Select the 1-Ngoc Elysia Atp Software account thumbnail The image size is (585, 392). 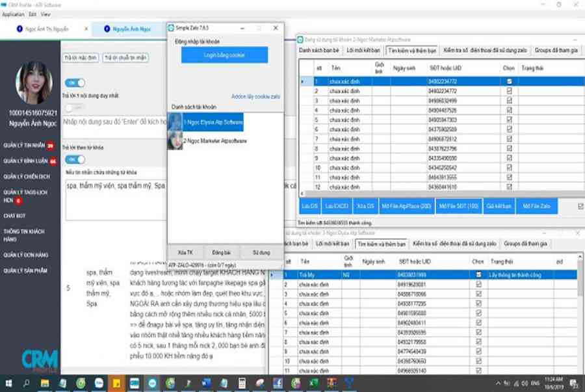(x=174, y=122)
